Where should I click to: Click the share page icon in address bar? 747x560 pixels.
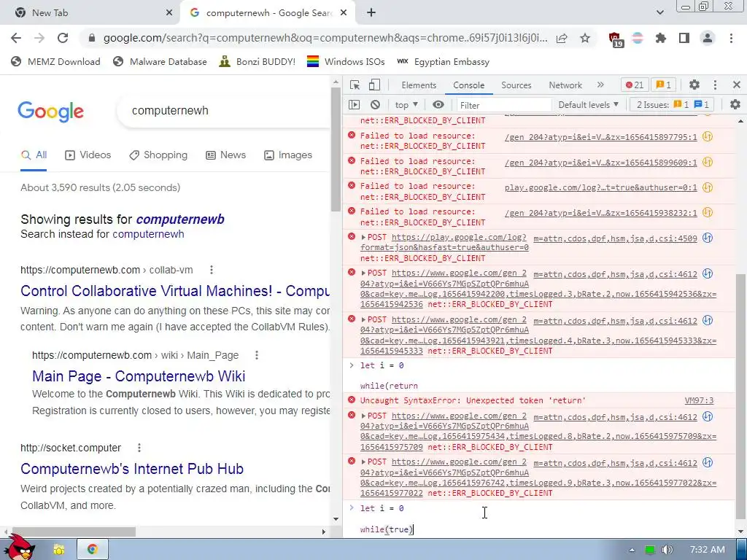coord(562,38)
